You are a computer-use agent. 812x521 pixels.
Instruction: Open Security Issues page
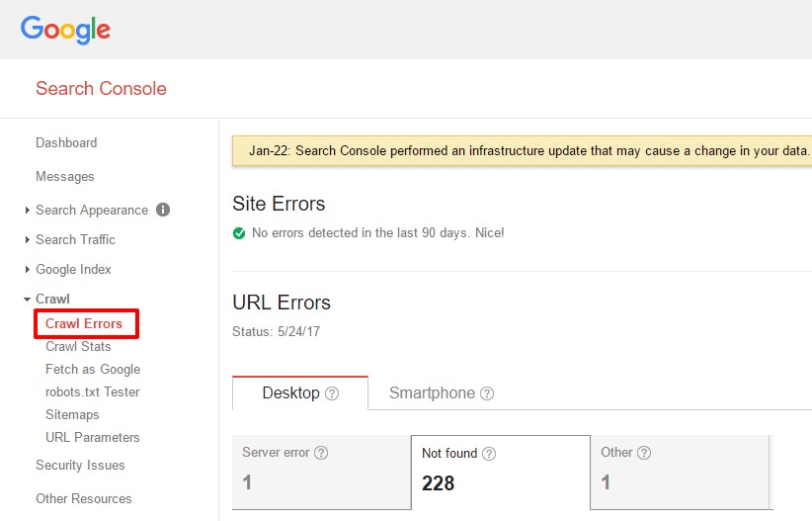pyautogui.click(x=80, y=465)
